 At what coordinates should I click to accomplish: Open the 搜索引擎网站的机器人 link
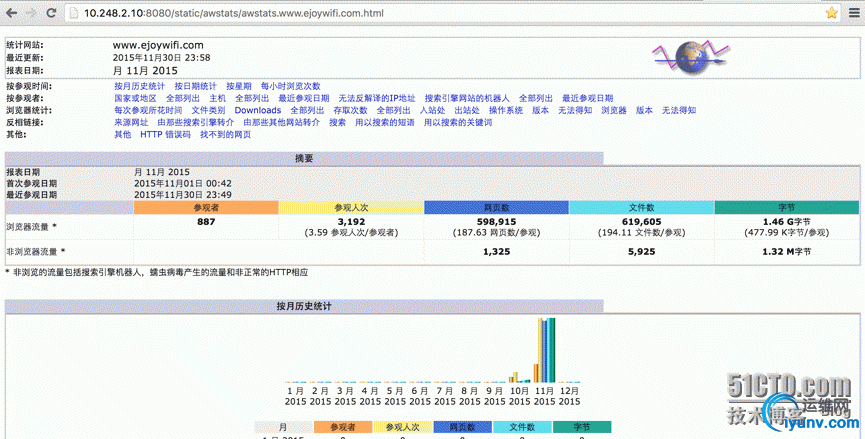[x=467, y=98]
